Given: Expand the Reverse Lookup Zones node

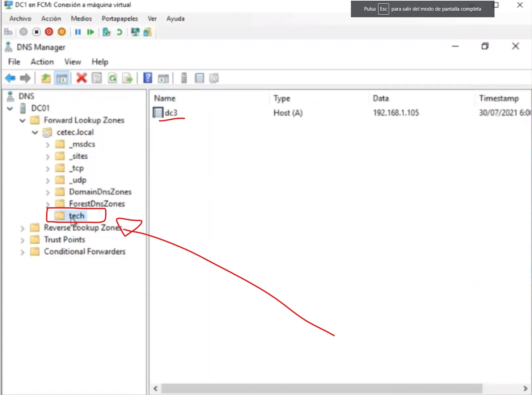Looking at the screenshot, I should click(x=22, y=228).
